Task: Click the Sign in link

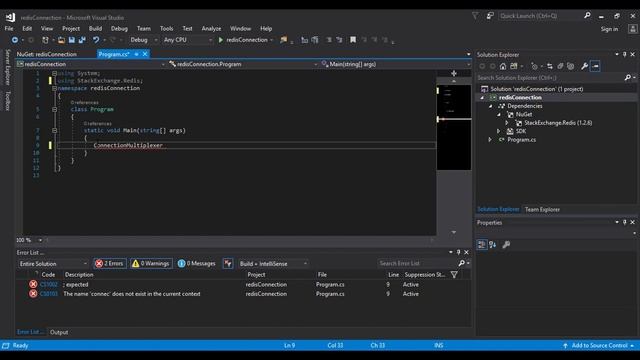Action: 609,29
